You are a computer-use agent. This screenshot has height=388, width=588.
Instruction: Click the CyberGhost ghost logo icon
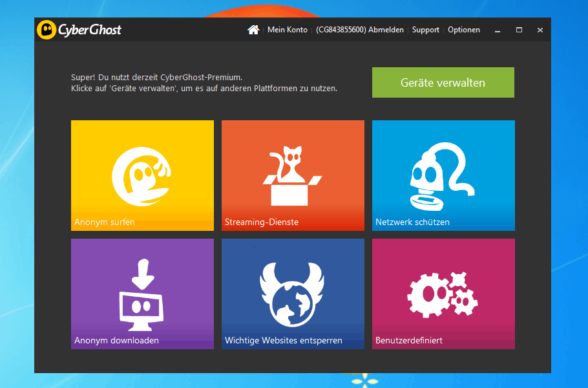[47, 30]
